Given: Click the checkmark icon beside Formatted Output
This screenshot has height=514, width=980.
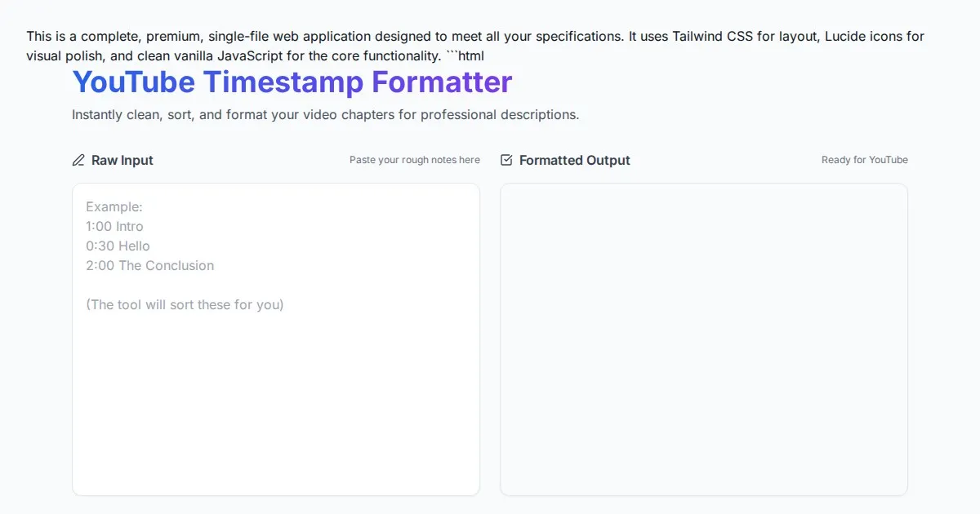Looking at the screenshot, I should click(x=506, y=160).
